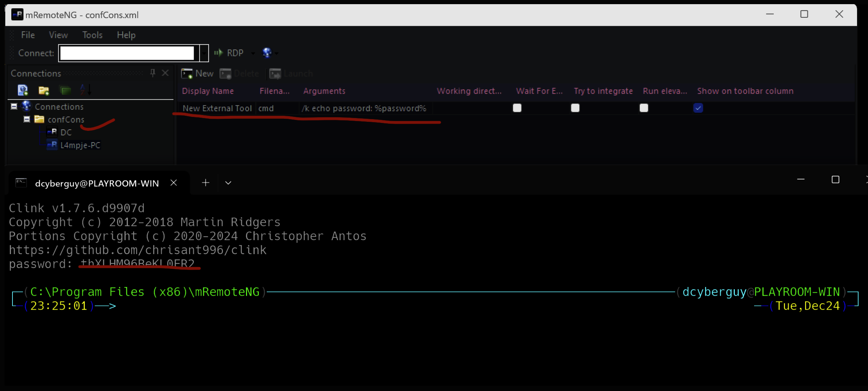The image size is (868, 391).
Task: Click the green view icon in Connections toolbar
Action: coord(65,90)
